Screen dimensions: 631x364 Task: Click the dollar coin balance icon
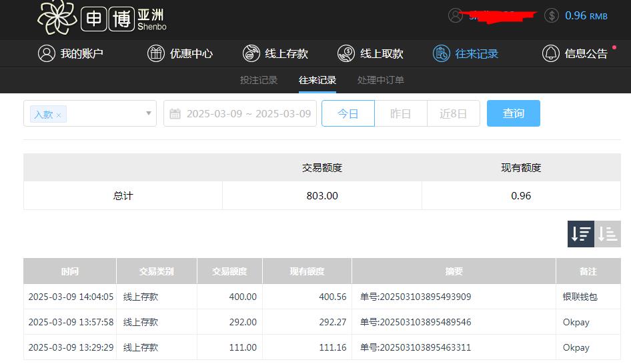point(552,16)
